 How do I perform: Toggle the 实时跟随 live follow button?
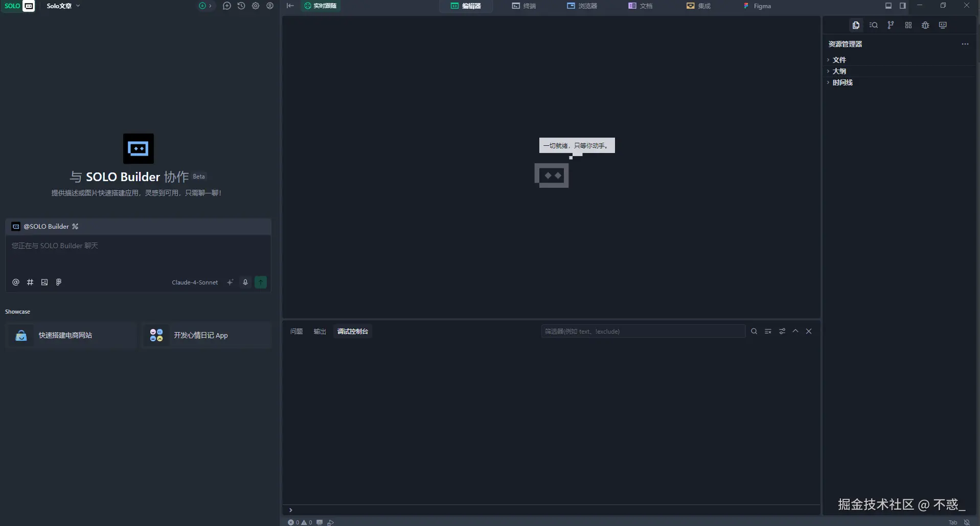pos(321,6)
